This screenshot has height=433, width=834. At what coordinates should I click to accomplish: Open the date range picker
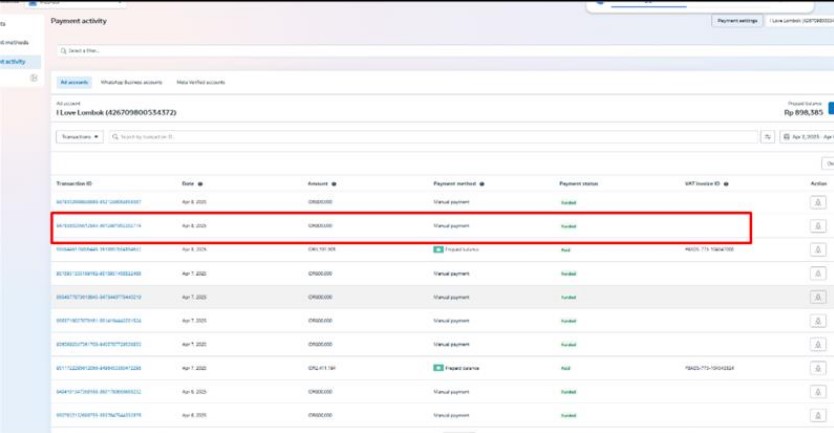(806, 137)
